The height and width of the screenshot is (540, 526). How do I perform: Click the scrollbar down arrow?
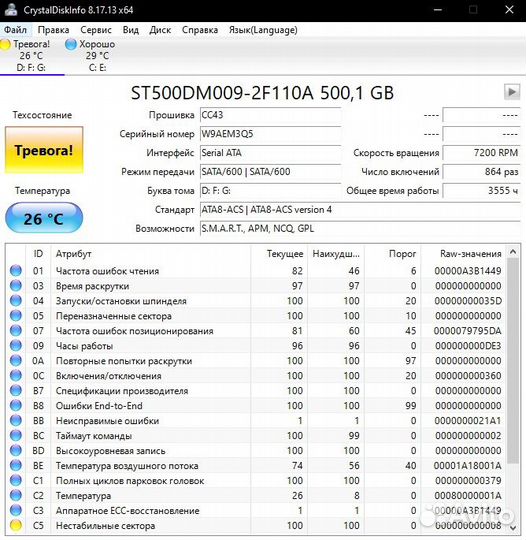tap(513, 527)
